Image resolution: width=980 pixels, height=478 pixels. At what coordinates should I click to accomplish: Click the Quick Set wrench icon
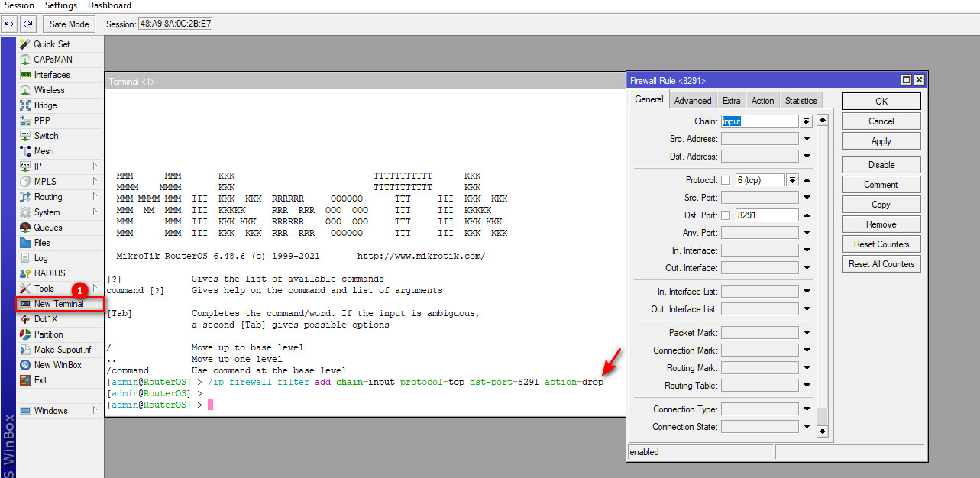[25, 44]
